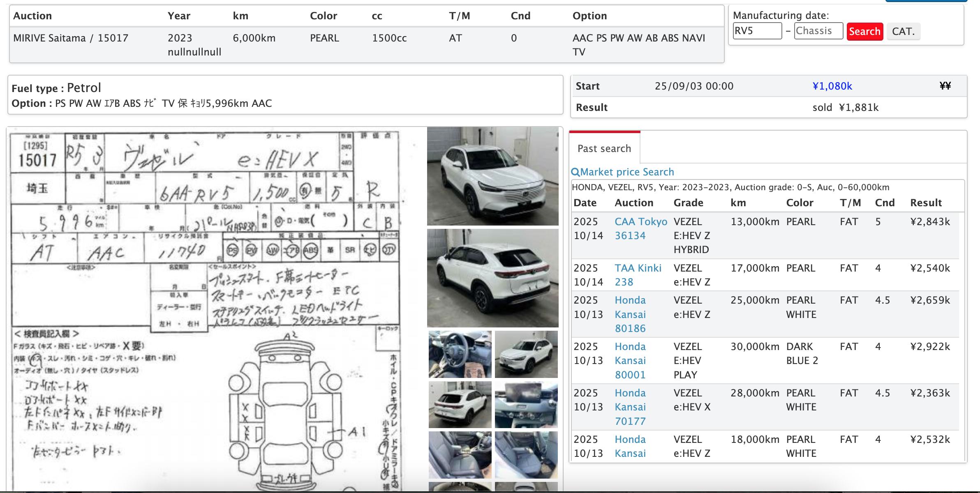Screen dimensions: 980x493
Task: Open the Past search tab
Action: 604,149
